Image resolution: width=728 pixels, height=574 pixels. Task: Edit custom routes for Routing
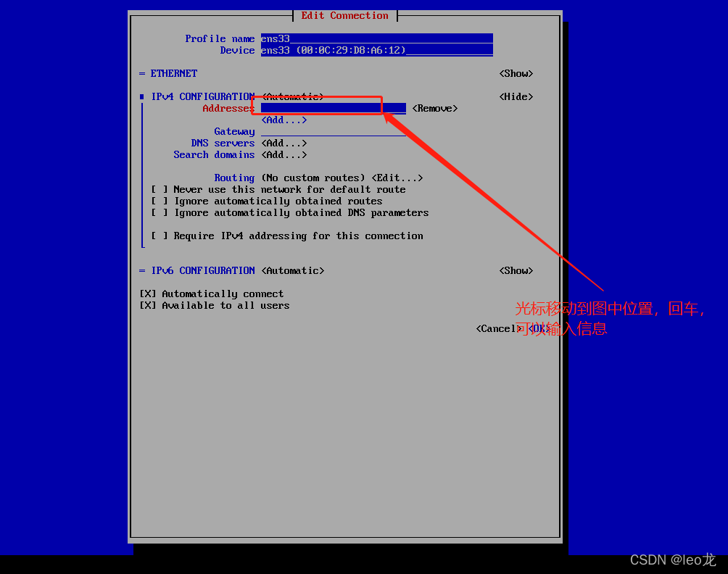(397, 178)
